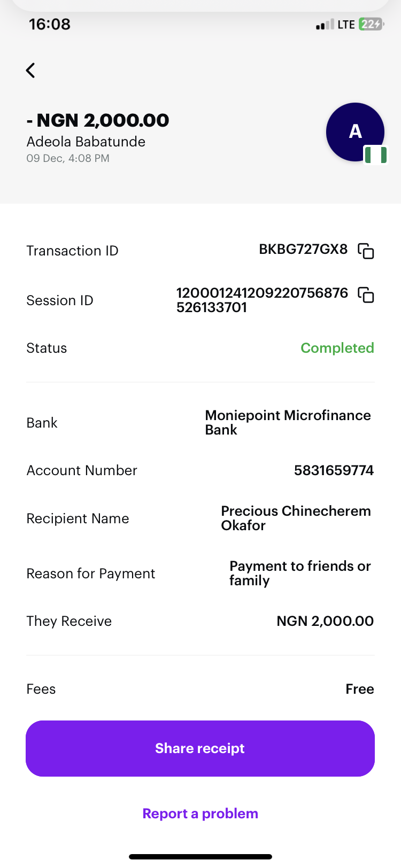This screenshot has width=401, height=868.
Task: Open the Report a problem link
Action: coord(200,813)
